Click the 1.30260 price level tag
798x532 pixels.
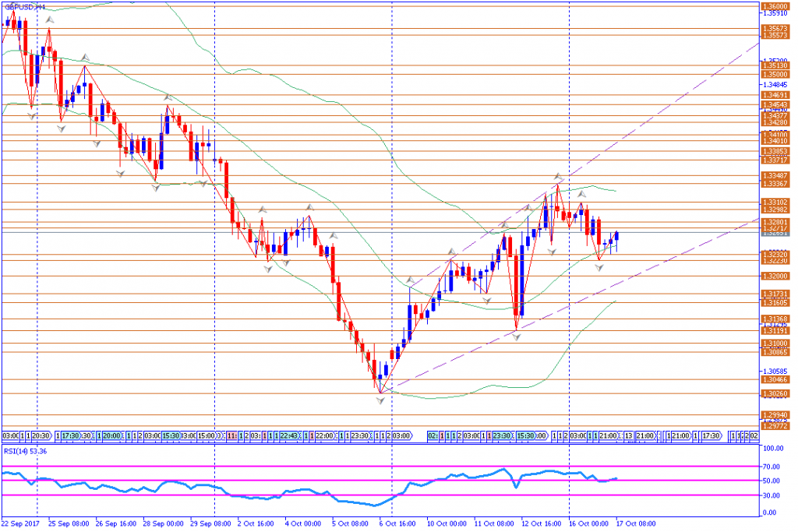[775, 393]
